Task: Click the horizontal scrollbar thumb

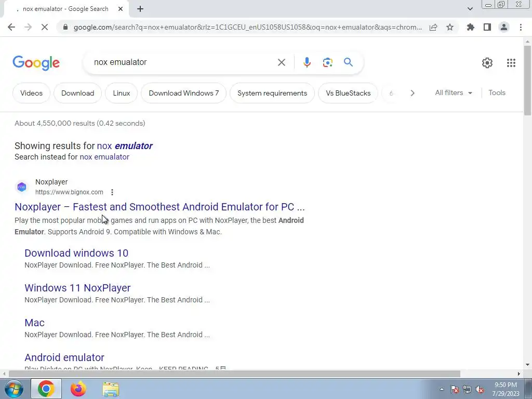Action: tap(234, 374)
